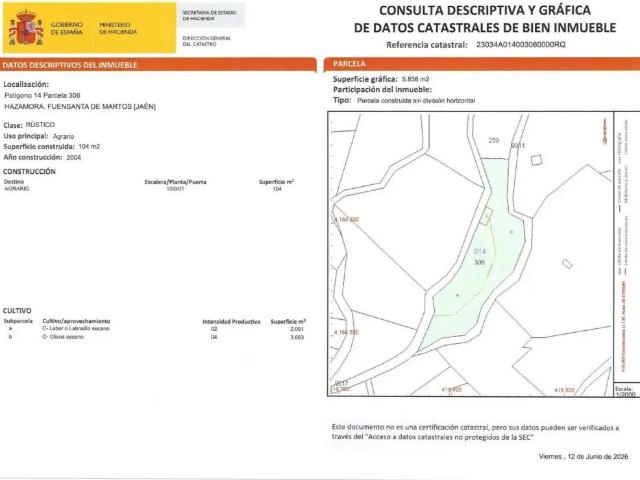Select intensity value "02"

214,329
